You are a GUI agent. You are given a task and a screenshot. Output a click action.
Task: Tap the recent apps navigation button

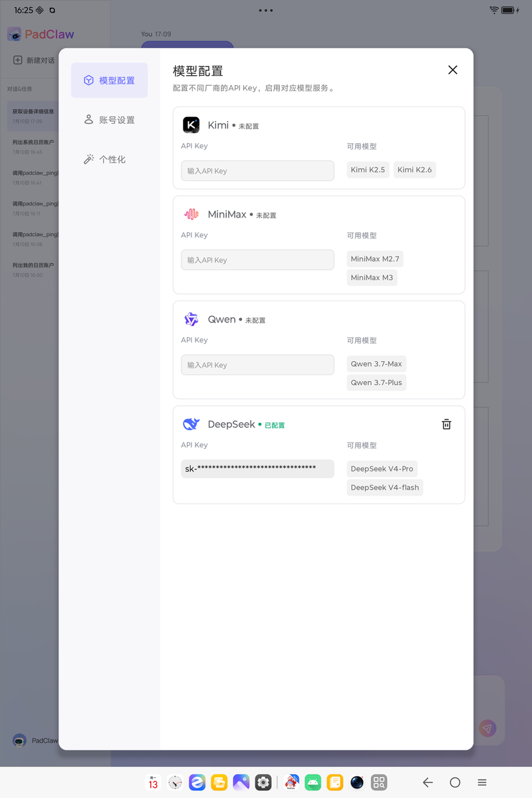point(482,783)
